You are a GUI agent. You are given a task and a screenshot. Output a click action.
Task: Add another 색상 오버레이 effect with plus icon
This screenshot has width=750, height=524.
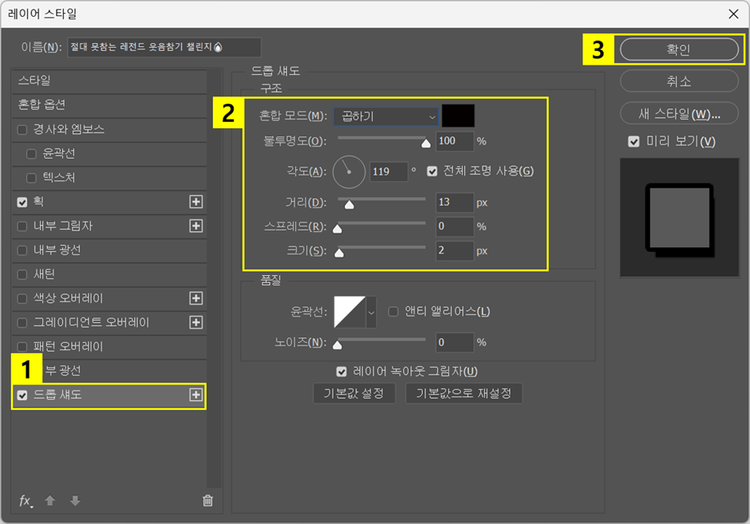pyautogui.click(x=196, y=298)
